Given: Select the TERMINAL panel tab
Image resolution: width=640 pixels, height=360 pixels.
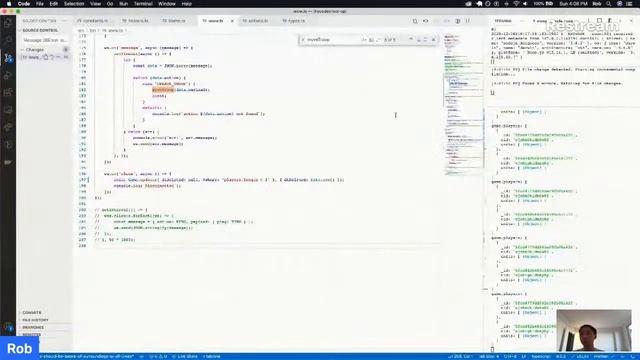Looking at the screenshot, I should coord(503,21).
